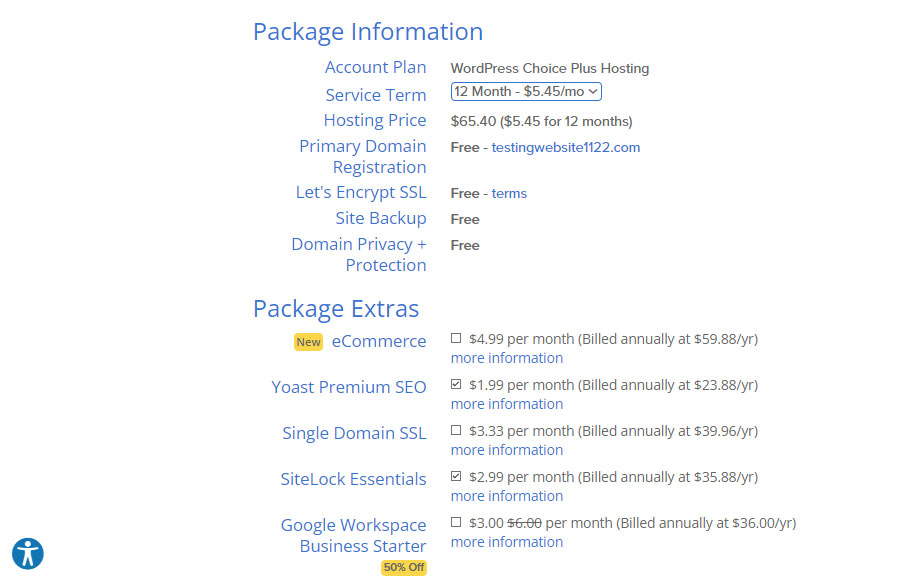
Task: Open the Service Term dropdown
Action: [526, 91]
